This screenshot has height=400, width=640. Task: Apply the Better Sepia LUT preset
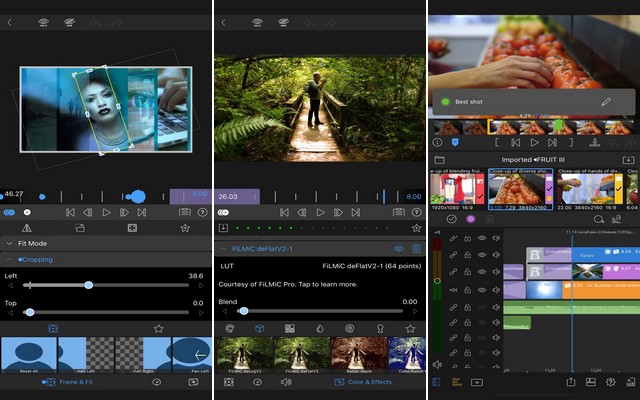(359, 355)
